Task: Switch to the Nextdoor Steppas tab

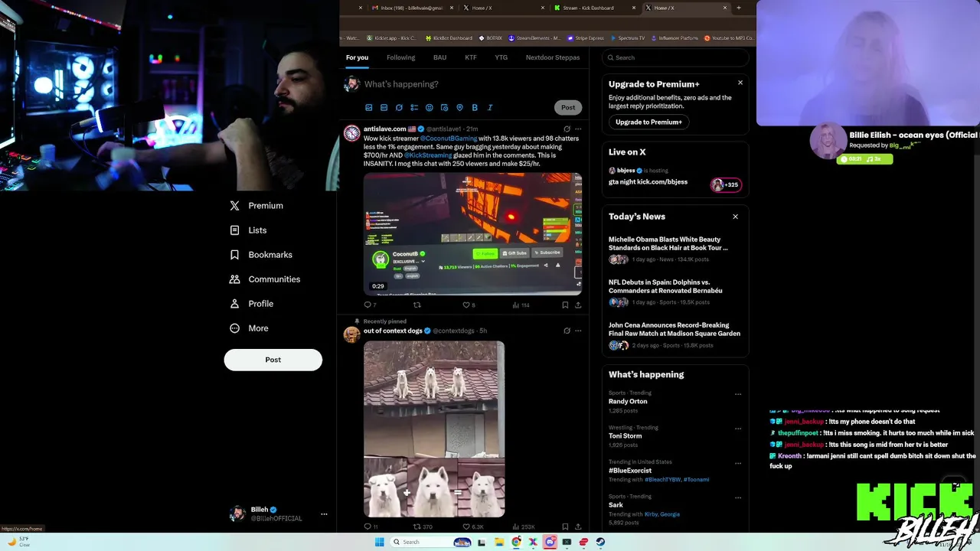Action: (553, 57)
